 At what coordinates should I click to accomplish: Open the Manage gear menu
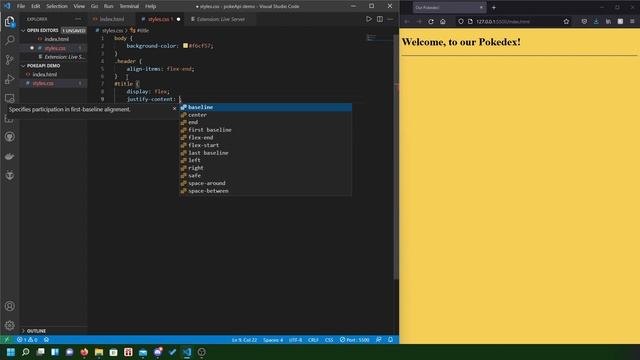[10, 325]
